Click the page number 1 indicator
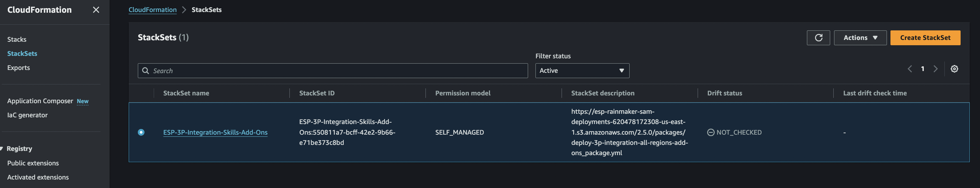Viewport: 980px width, 188px height. (923, 69)
